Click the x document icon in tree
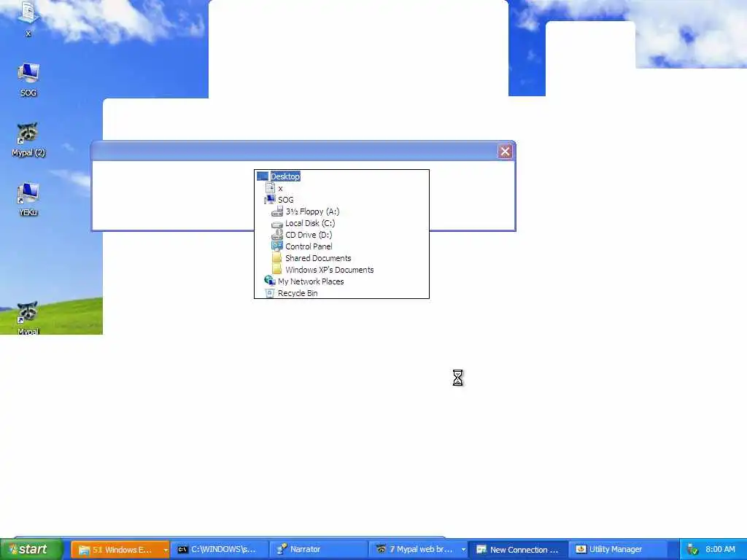 [270, 187]
